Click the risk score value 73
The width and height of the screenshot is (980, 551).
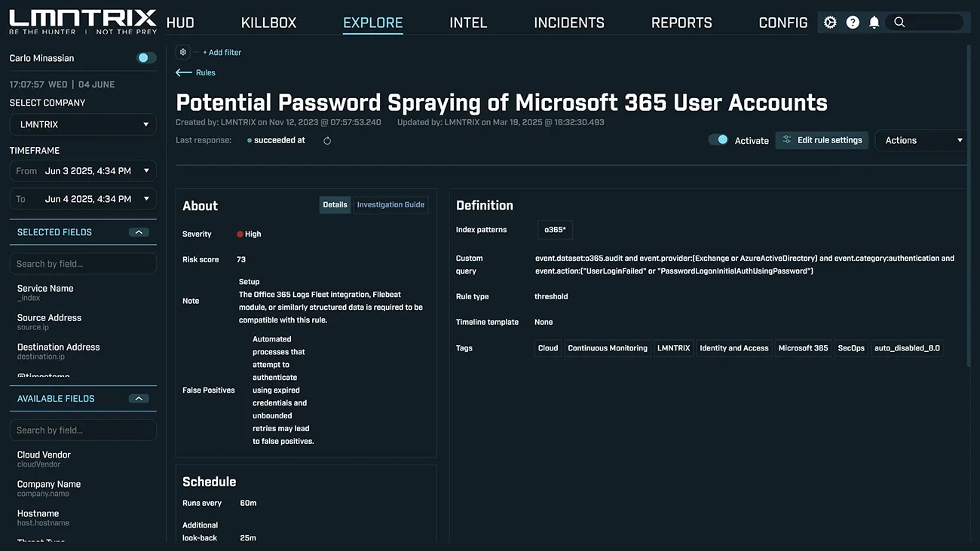(x=241, y=259)
